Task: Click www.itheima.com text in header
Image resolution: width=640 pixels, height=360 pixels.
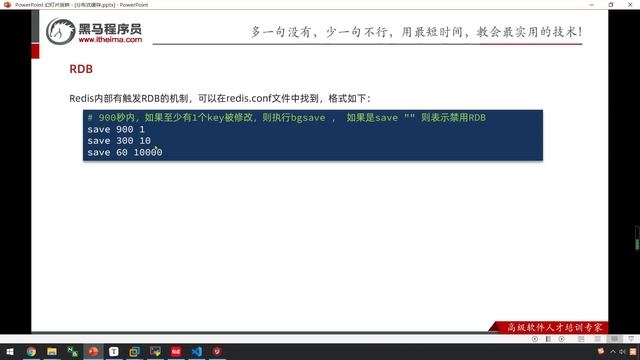Action: click(110, 40)
